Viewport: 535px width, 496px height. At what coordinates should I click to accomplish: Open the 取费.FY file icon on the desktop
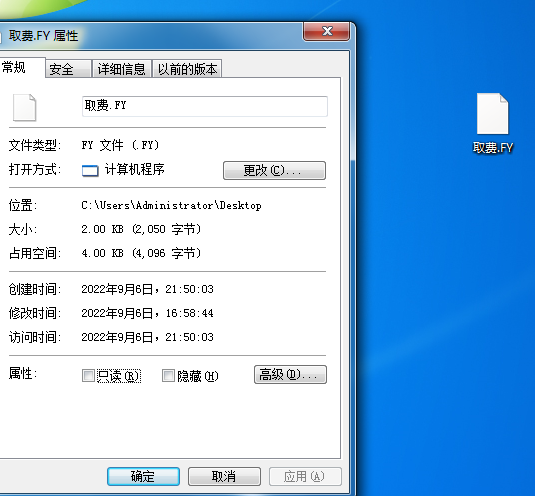[492, 114]
